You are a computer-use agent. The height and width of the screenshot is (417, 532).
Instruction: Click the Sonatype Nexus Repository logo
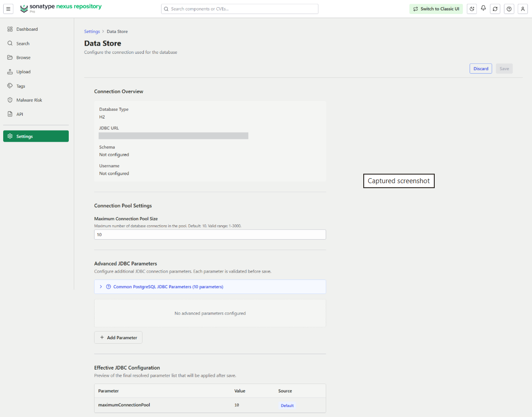pos(61,8)
